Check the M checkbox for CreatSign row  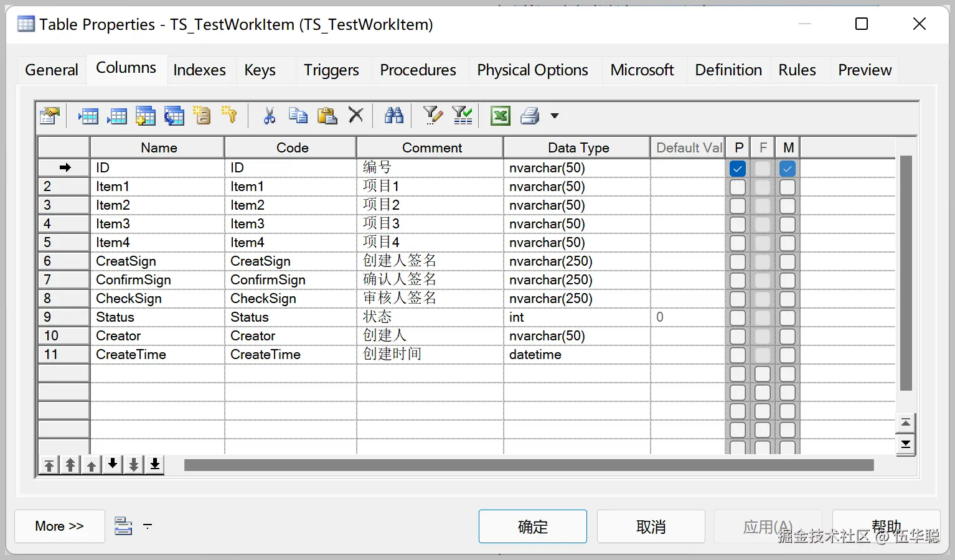point(788,262)
